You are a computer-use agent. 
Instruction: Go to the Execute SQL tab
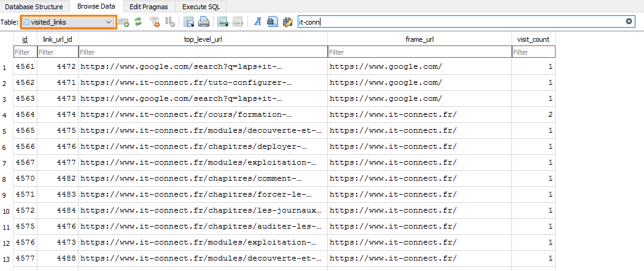pos(201,7)
